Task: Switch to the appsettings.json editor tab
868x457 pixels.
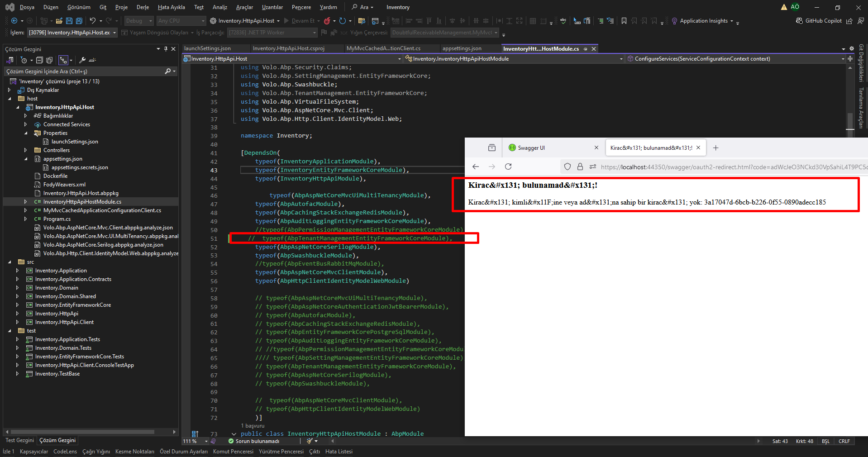Action: pos(462,49)
